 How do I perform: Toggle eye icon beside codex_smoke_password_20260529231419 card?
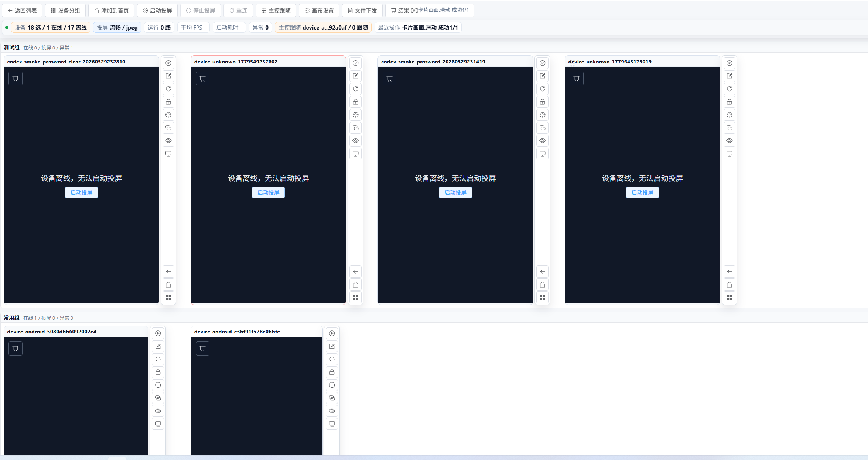[x=543, y=141]
